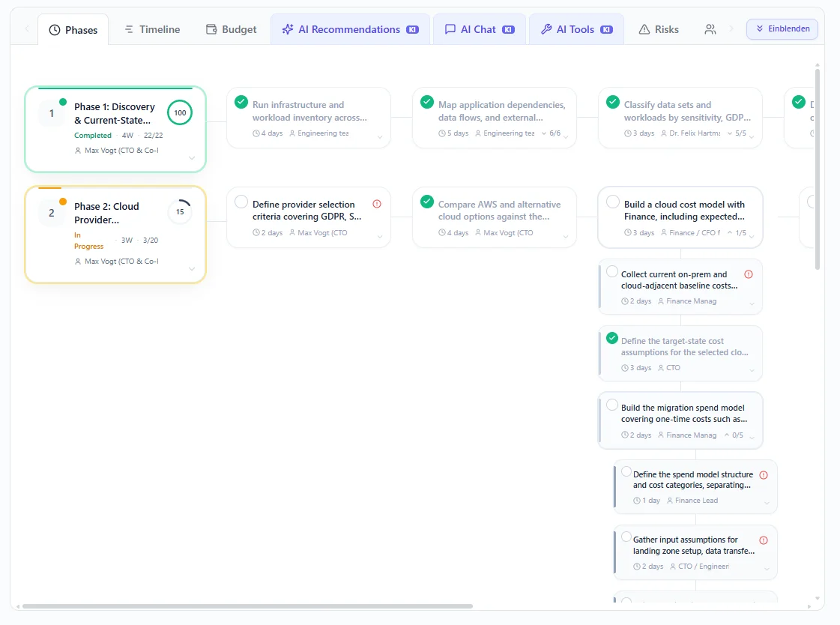This screenshot has width=840, height=625.
Task: Select the Phase 1: Discovery card
Action: point(115,129)
